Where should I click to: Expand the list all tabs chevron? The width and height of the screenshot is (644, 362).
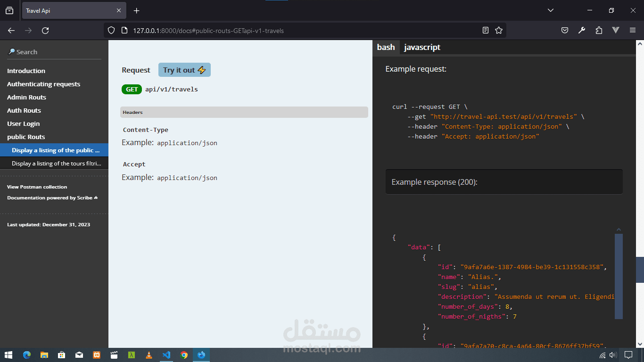(x=551, y=10)
